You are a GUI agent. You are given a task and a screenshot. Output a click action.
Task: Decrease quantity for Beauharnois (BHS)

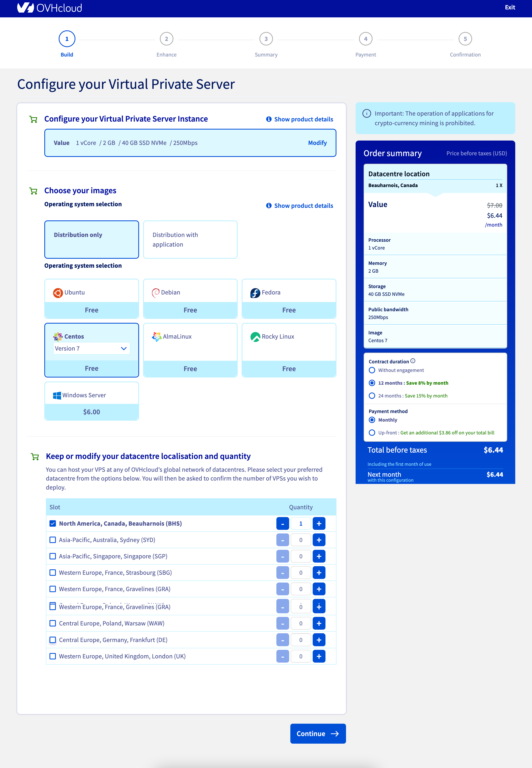283,524
